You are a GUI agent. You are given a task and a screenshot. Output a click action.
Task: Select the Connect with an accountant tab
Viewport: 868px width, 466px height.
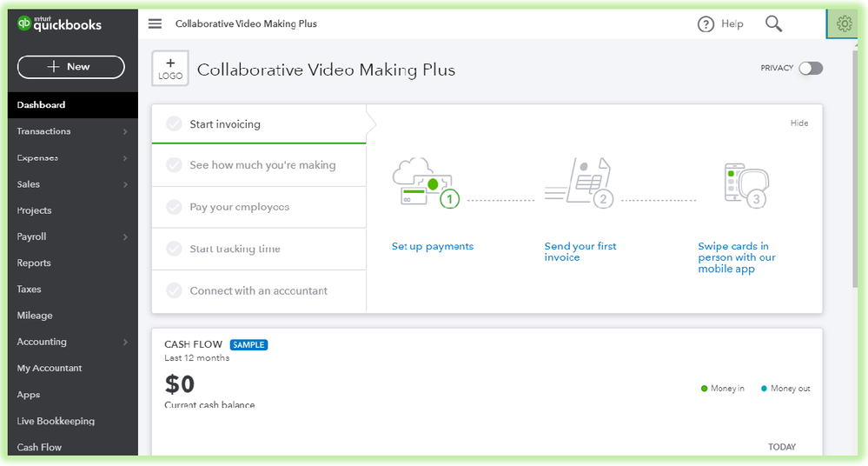coord(259,290)
